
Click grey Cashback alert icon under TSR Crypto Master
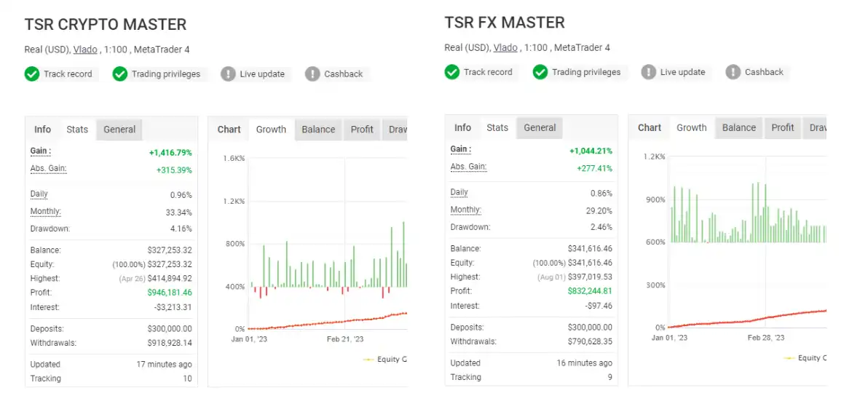coord(312,74)
